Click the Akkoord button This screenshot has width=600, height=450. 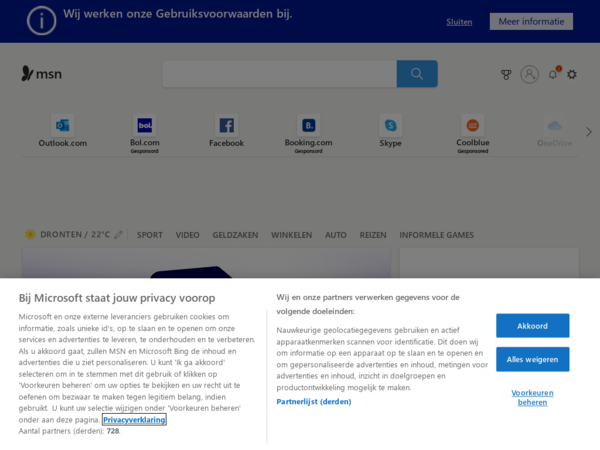click(x=532, y=326)
